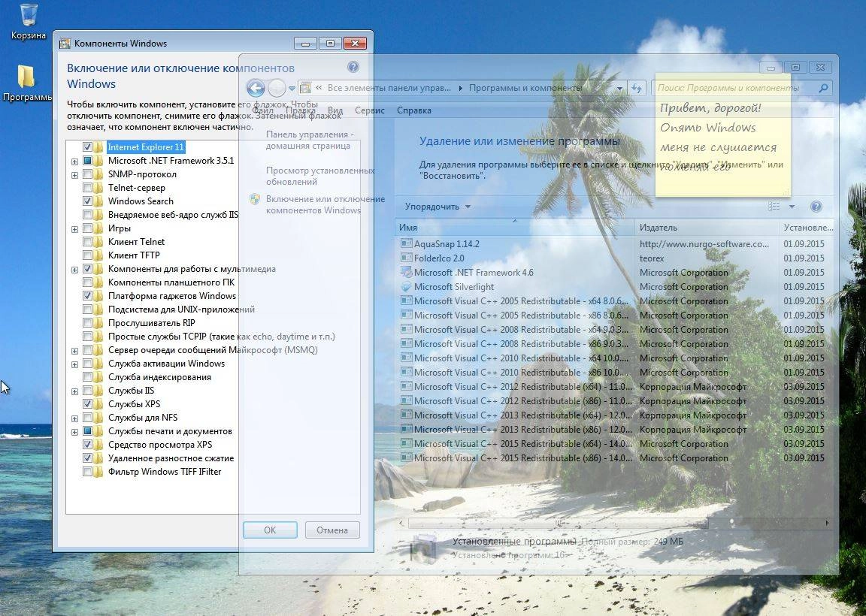Viewport: 866px width, 616px height.
Task: Open Панель управления - домашняя страница link
Action: [x=309, y=140]
